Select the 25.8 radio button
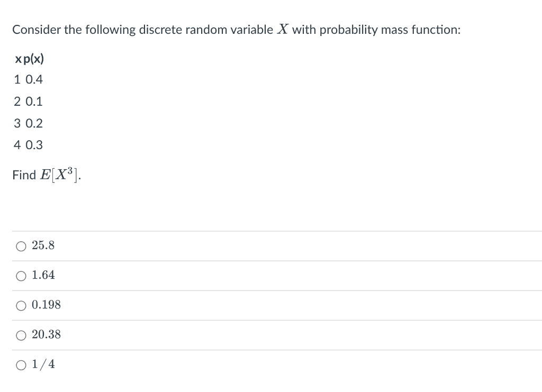Screen dimensions: 542x392 point(21,246)
